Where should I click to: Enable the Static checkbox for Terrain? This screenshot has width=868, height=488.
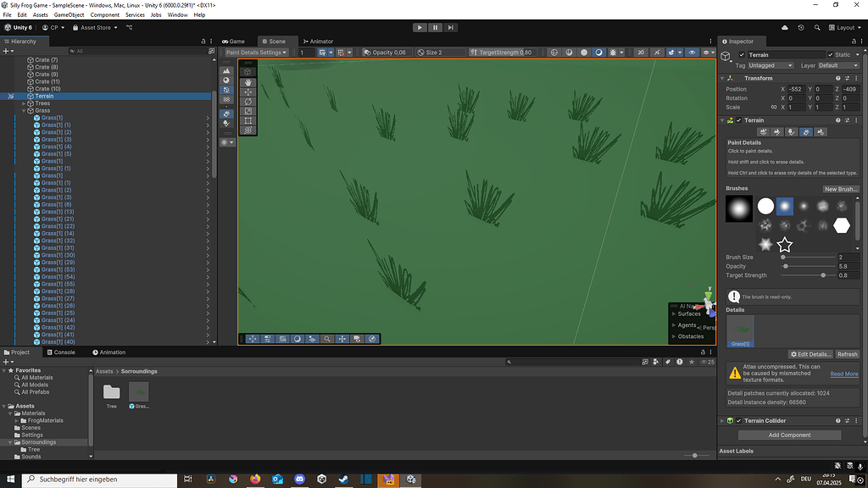829,54
